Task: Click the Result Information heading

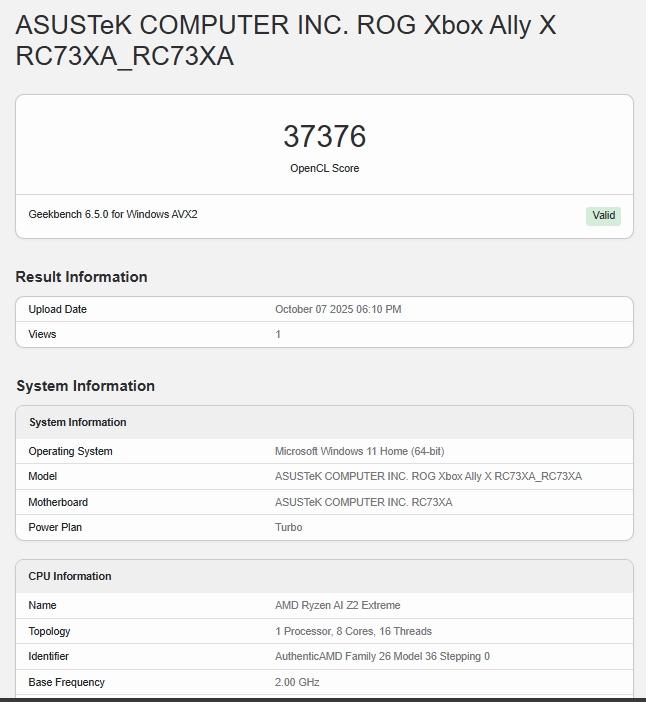Action: click(81, 277)
